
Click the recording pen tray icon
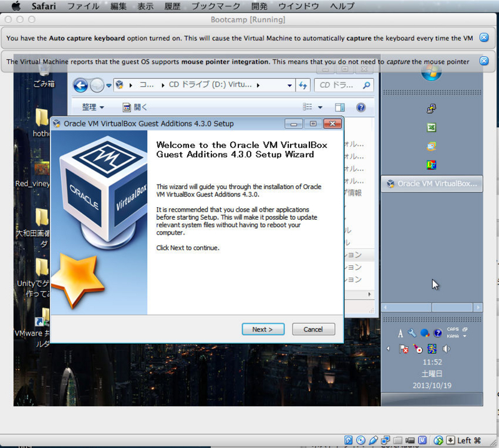click(418, 349)
